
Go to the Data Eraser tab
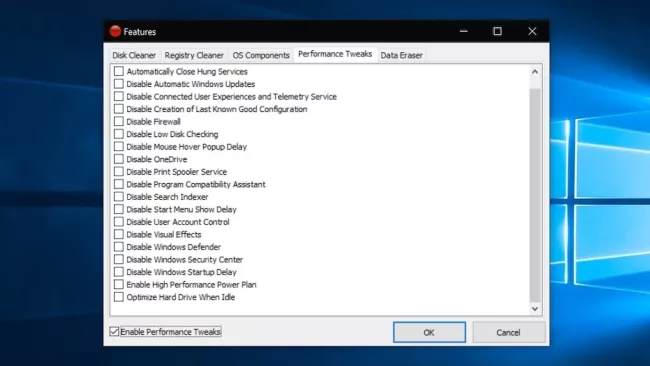coord(401,55)
